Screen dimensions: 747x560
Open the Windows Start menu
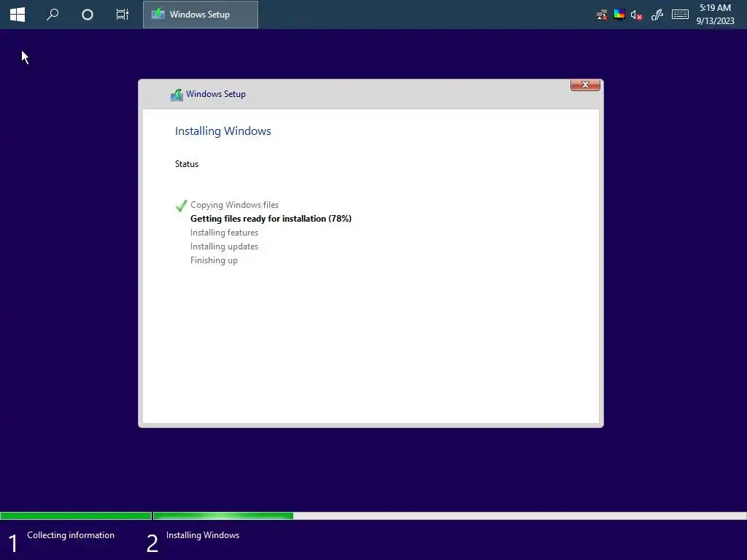coord(18,15)
